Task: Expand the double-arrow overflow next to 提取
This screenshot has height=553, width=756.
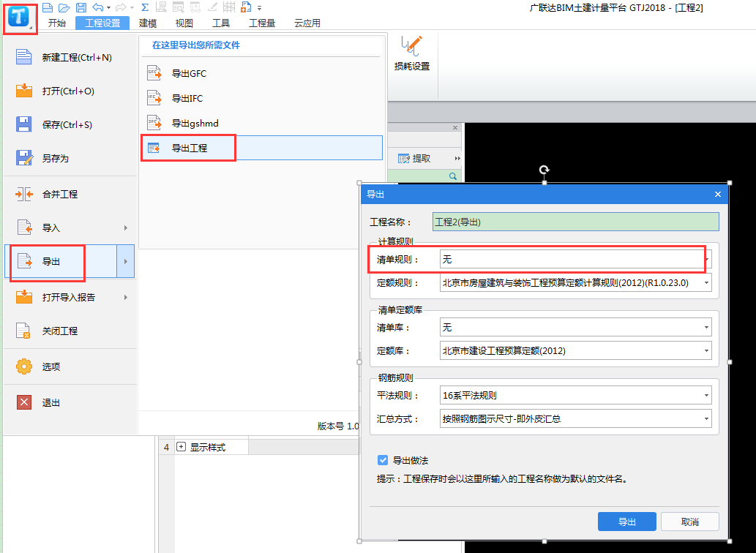Action: click(457, 159)
